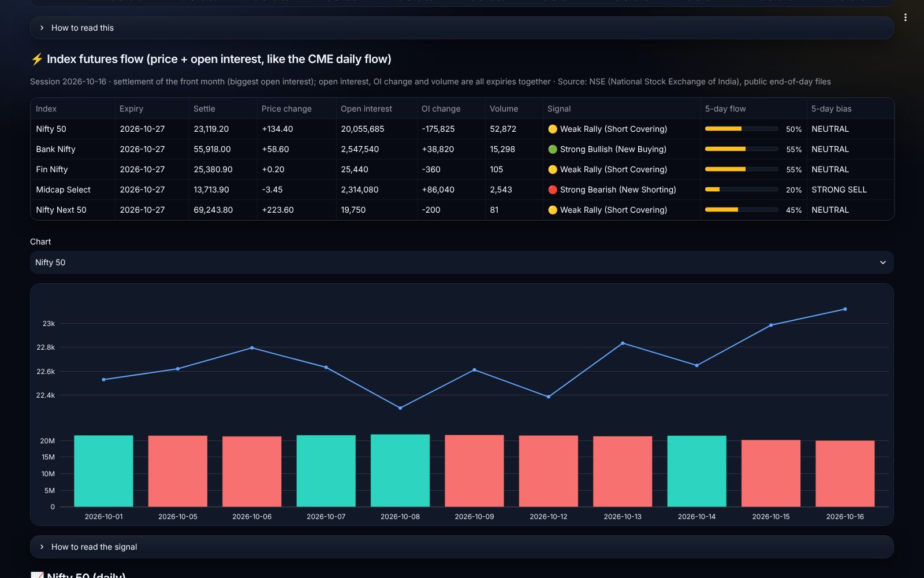The width and height of the screenshot is (924, 578).
Task: Click the OI change value '+86,040'
Action: [438, 190]
